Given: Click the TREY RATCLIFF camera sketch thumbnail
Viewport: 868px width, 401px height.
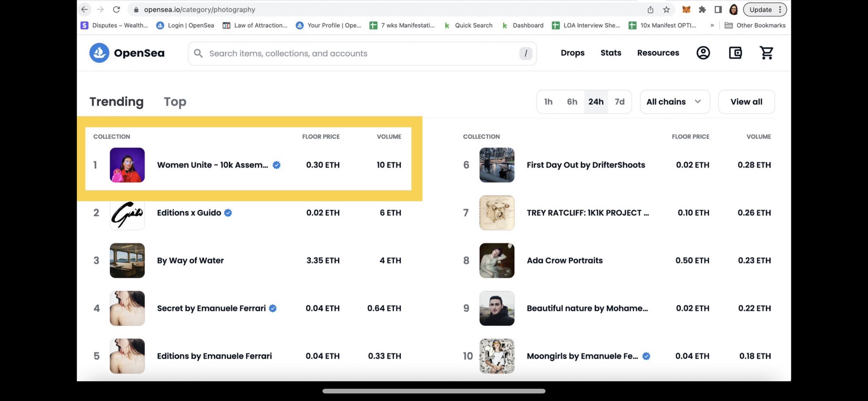Looking at the screenshot, I should (497, 213).
